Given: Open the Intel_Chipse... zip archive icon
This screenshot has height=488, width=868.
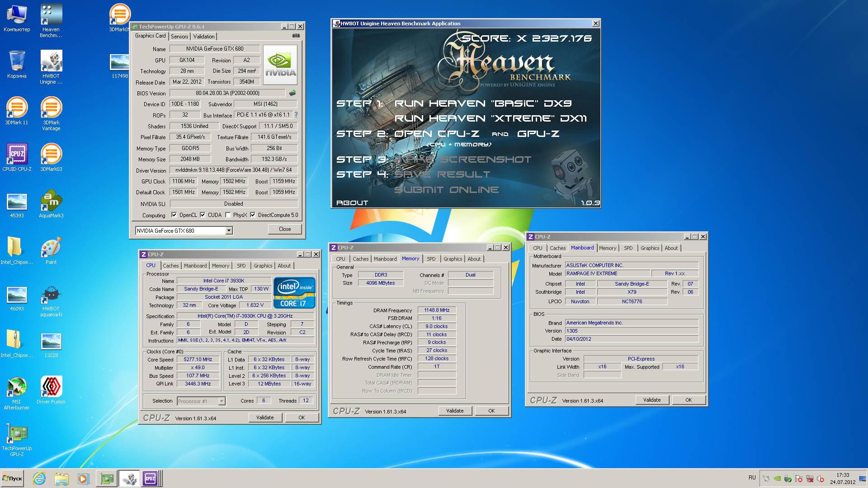Looking at the screenshot, I should click(17, 344).
